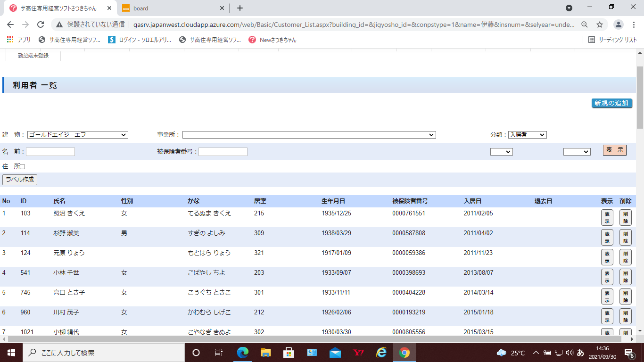Bookmark this page with the star icon

[x=600, y=25]
